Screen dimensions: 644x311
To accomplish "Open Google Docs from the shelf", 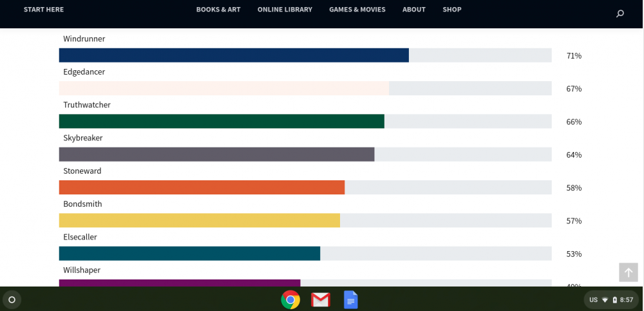I will (x=350, y=299).
